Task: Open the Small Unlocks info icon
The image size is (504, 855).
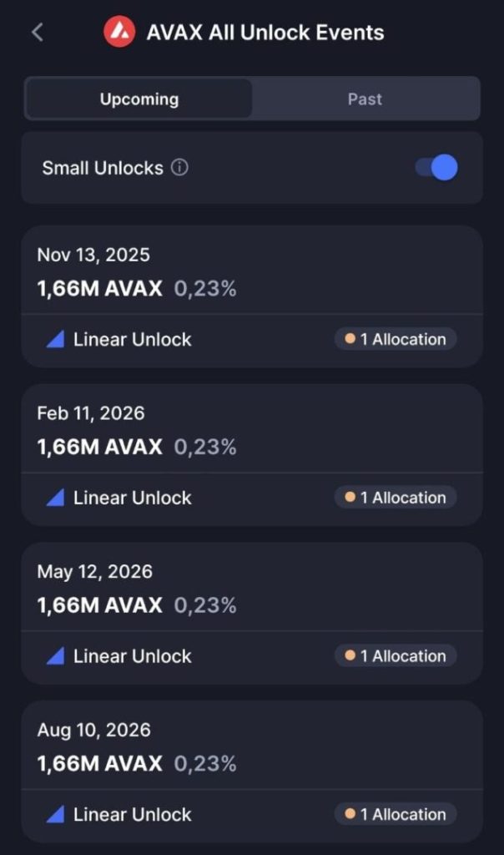Action: 179,167
